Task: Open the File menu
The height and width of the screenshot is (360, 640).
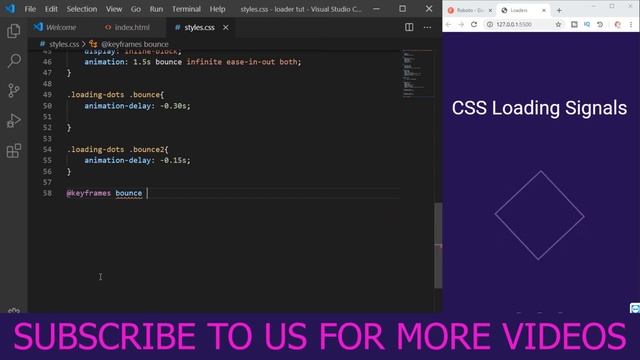Action: (x=30, y=9)
